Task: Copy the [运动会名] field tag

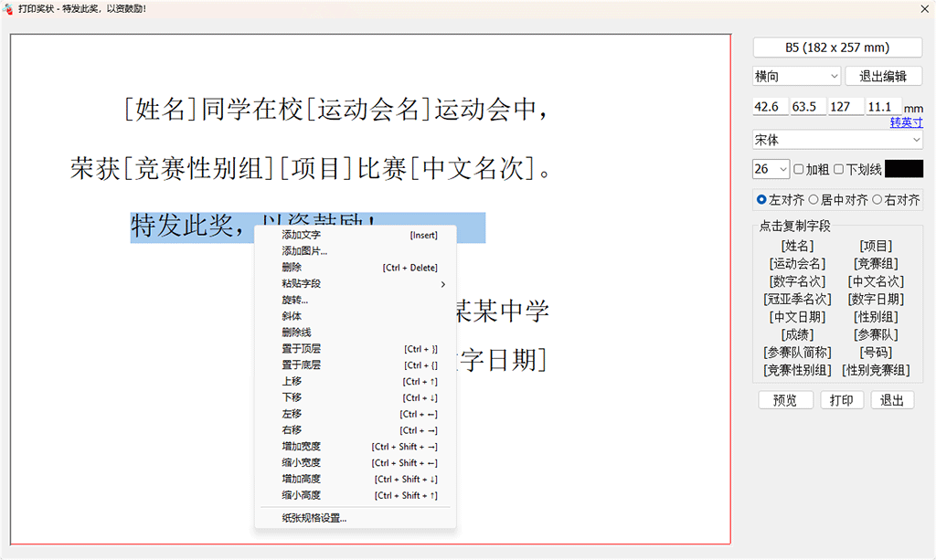Action: (797, 264)
